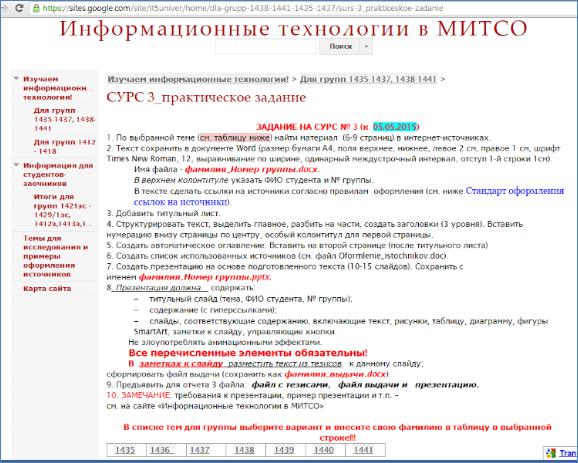Open sidebar item Для групп 1435-1437, 1438-1441
Screen dimensions: 578x463
point(64,119)
